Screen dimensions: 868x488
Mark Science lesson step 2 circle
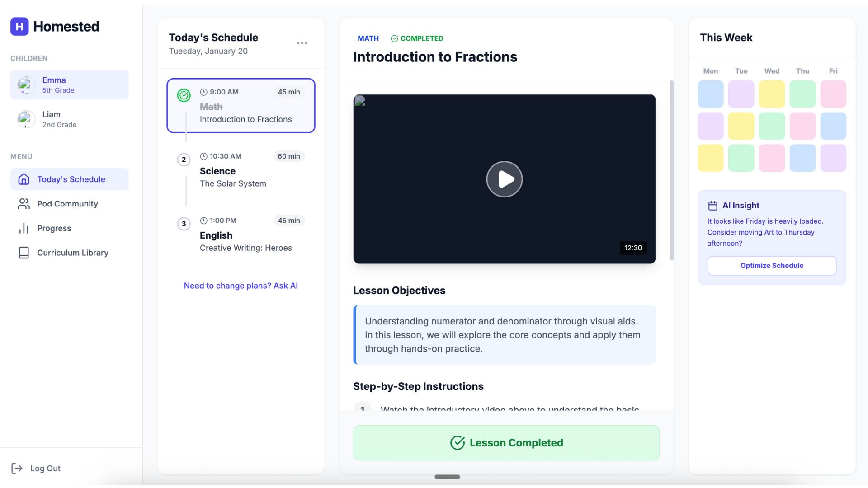(184, 160)
